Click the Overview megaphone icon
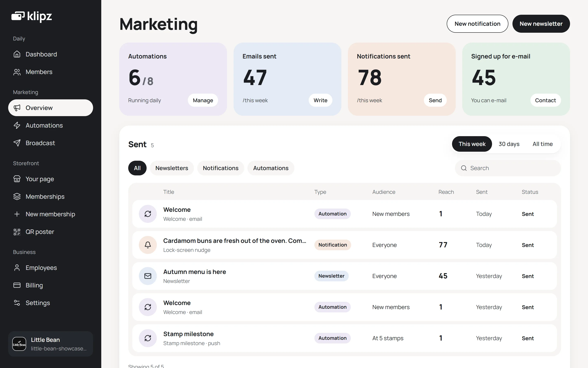Image resolution: width=588 pixels, height=368 pixels. coord(17,108)
